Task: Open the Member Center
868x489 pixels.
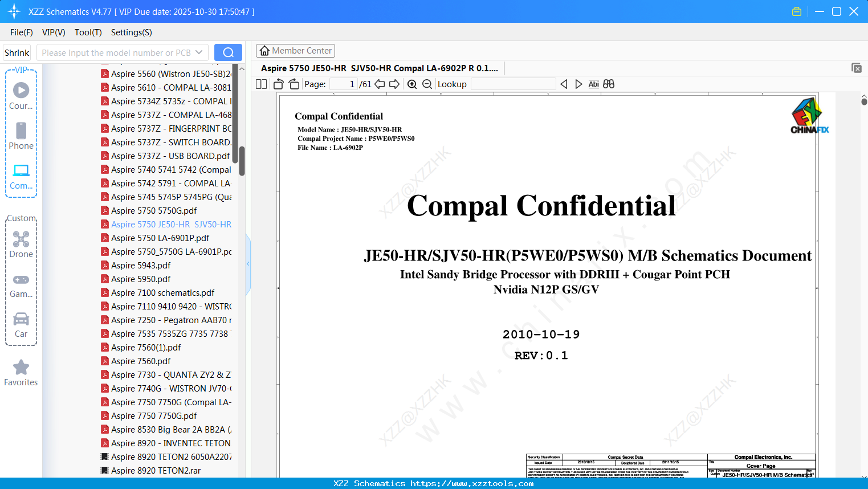Action: (x=295, y=51)
